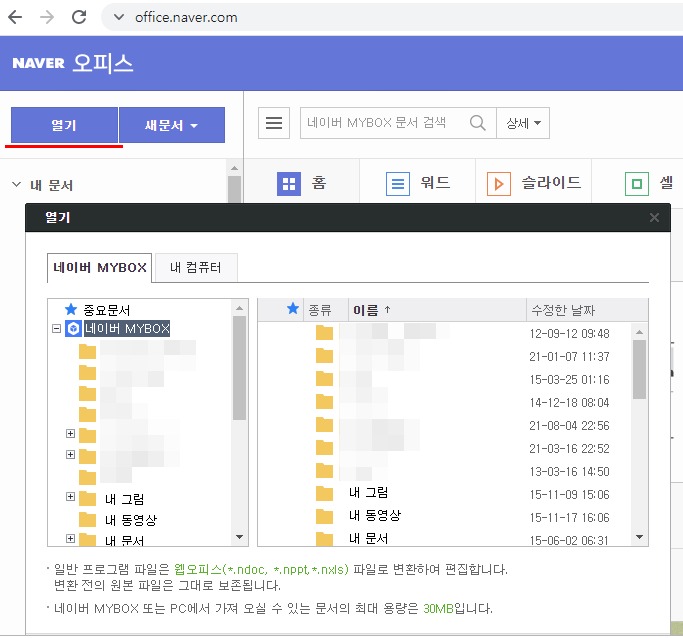This screenshot has width=683, height=638.
Task: Toggle the hamburger list menu icon
Action: 274,123
